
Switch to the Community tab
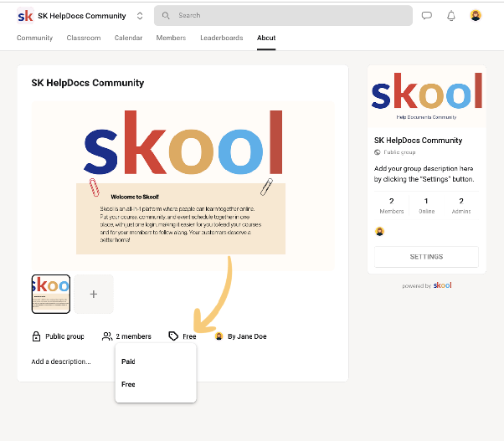pos(34,38)
